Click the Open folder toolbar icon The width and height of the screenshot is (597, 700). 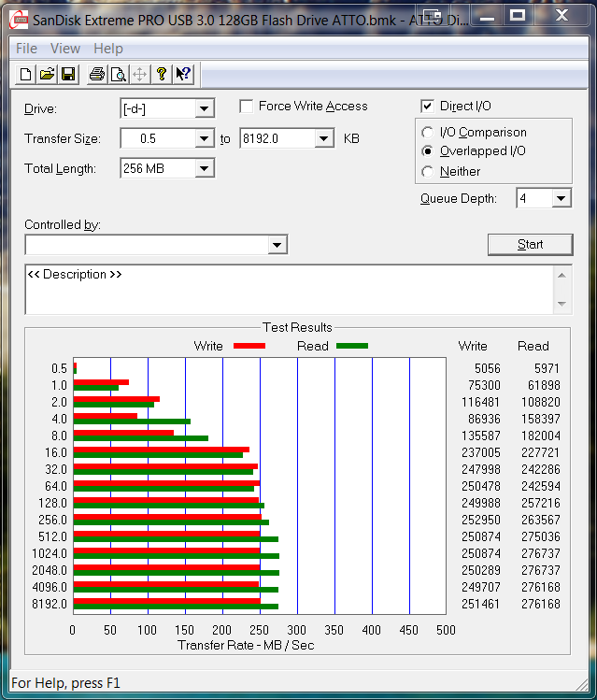[x=47, y=75]
